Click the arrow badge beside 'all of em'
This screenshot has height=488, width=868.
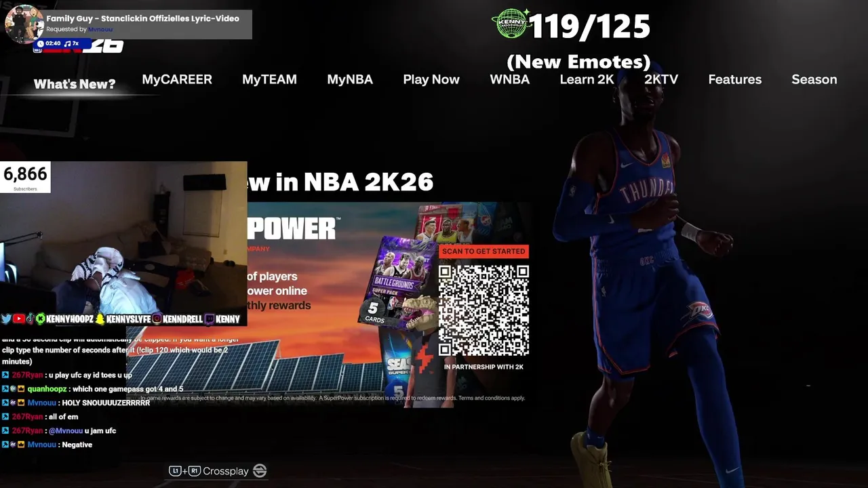[x=5, y=417]
